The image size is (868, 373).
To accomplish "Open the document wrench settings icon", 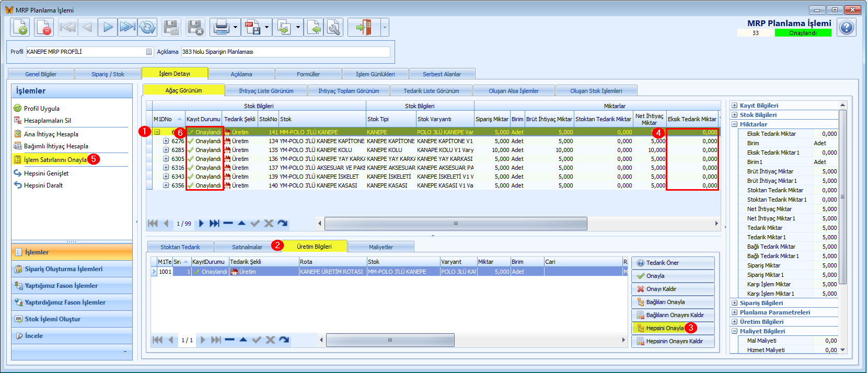I will click(333, 27).
